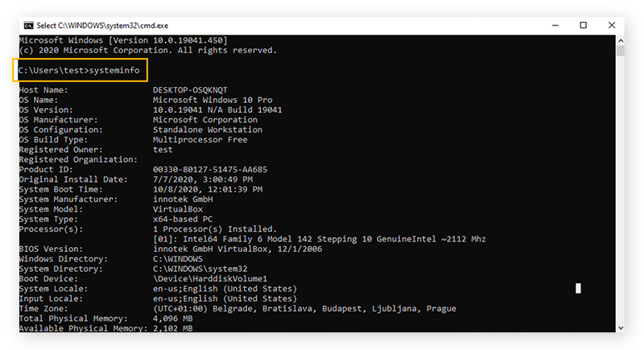Click the System Model value VirtualBox
Screen dimensions: 644x350
click(177, 208)
